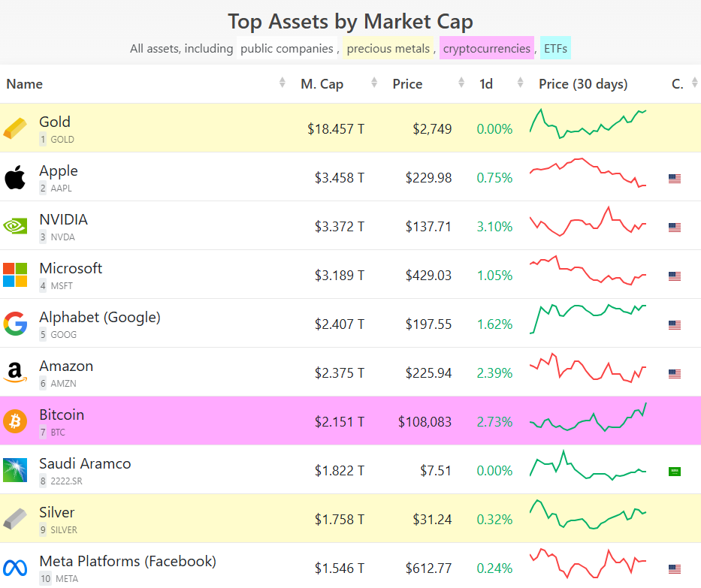The width and height of the screenshot is (701, 588).
Task: Click Saudi Aramco ticker 2222.SR
Action: 66,481
